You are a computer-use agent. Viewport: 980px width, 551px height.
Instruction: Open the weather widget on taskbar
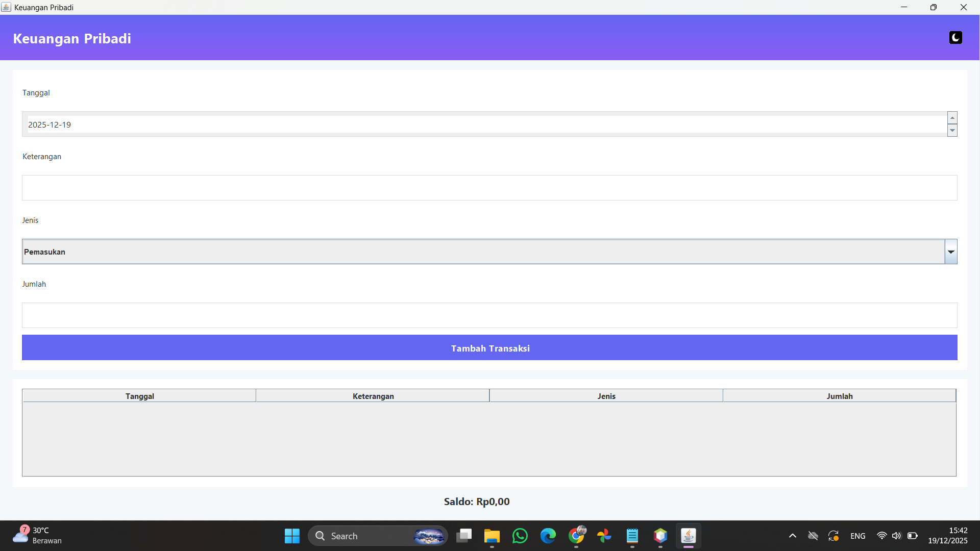click(37, 536)
